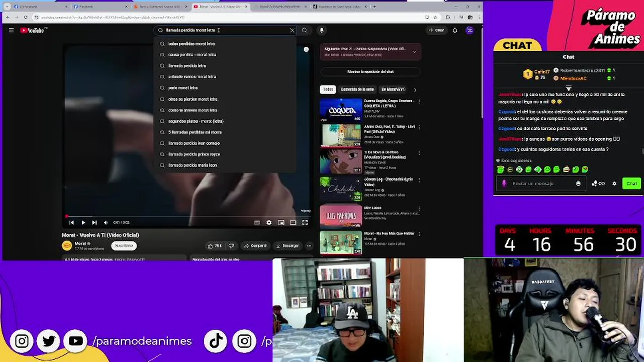Click the Suscribirse button
This screenshot has width=644, height=362.
124,246
